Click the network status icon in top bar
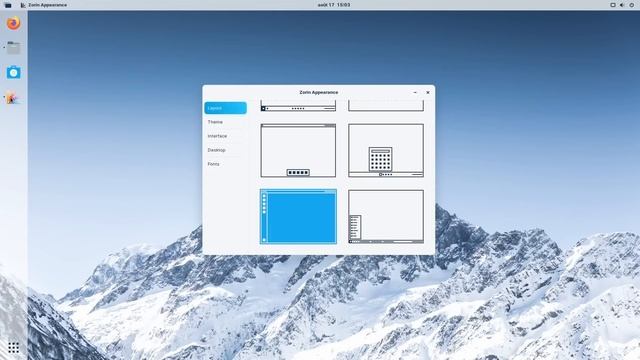The width and height of the screenshot is (640, 360). click(613, 5)
